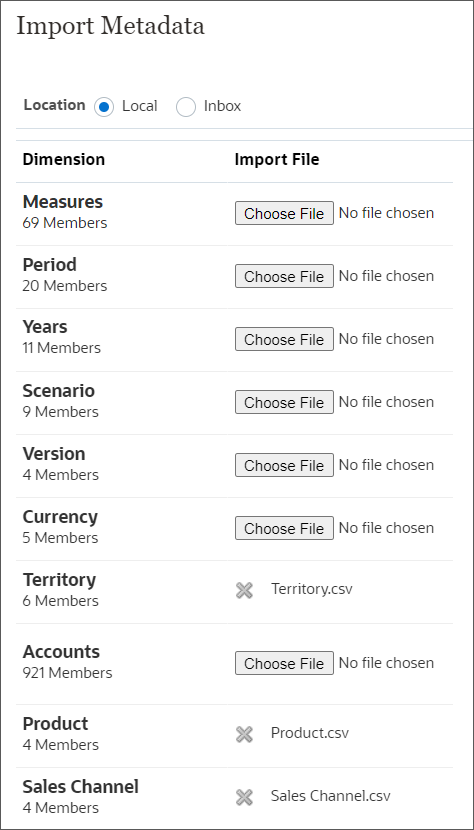Click the Dimension column header
Viewport: 474px width, 830px height.
point(64,159)
